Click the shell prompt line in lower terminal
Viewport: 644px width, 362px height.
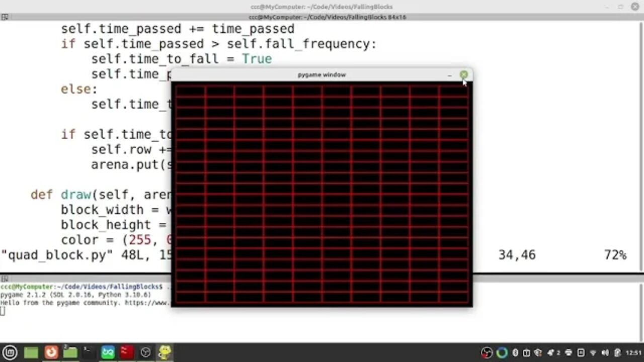86,287
